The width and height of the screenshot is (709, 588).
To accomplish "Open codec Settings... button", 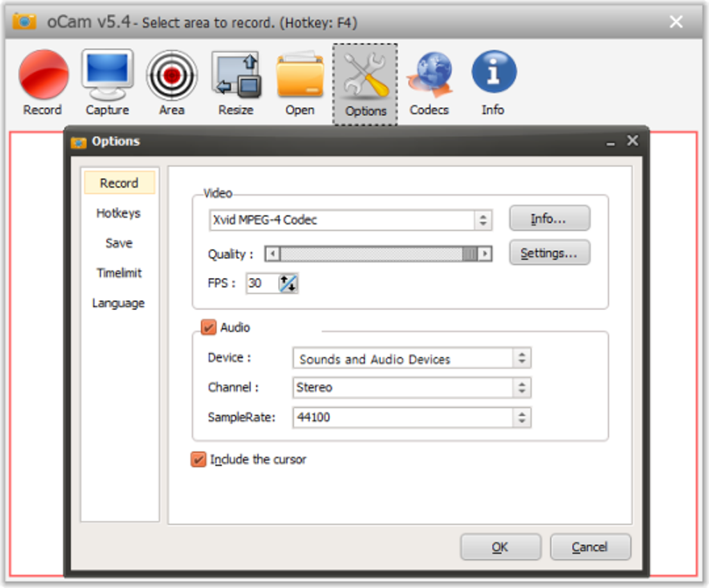I will click(x=550, y=253).
